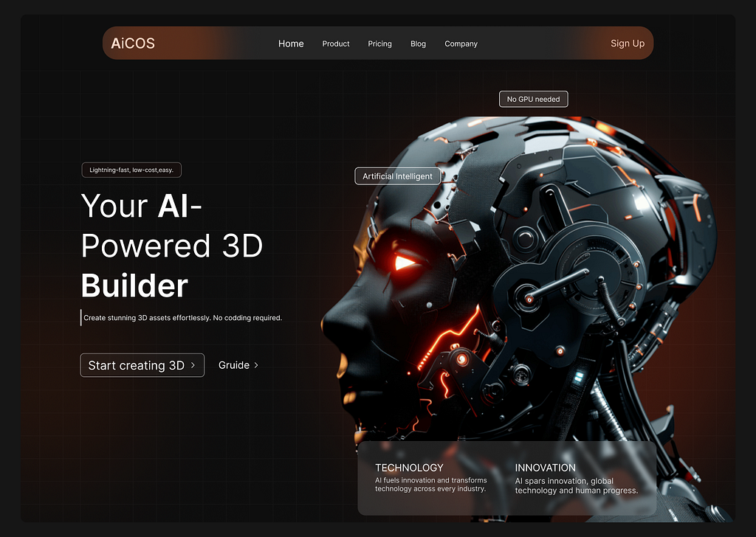The width and height of the screenshot is (756, 537).
Task: Select the TECHNOLOGY info card
Action: [431, 477]
